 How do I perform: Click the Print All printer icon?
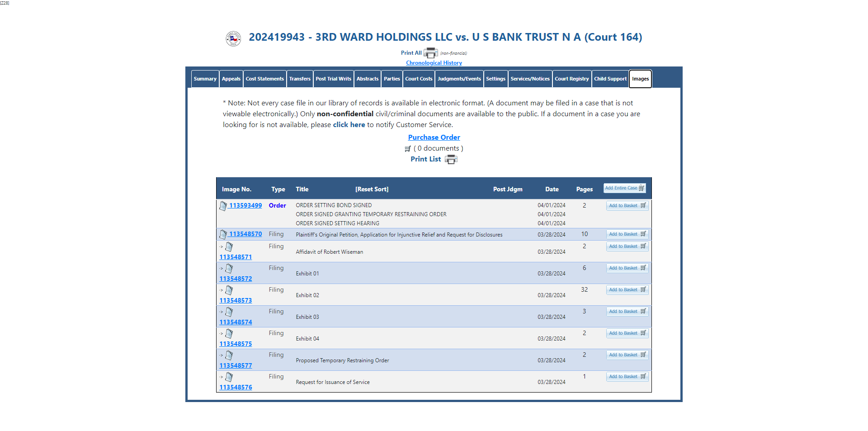430,53
